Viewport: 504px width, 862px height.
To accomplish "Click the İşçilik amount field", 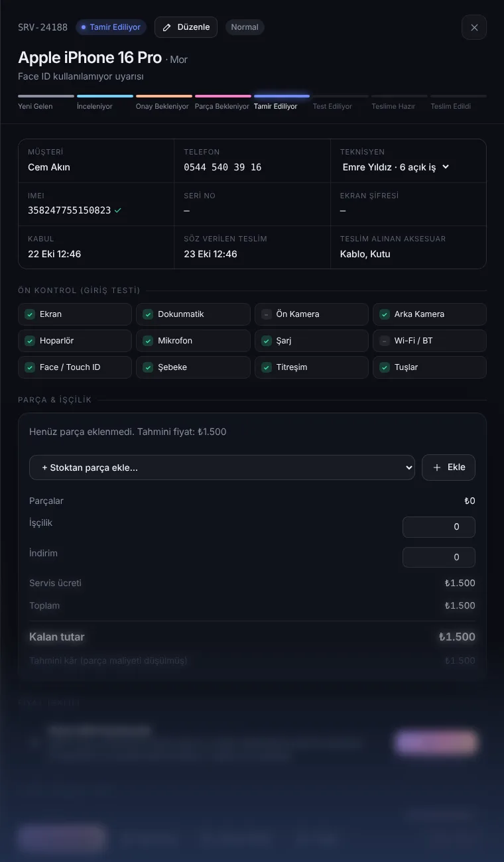I will pos(439,527).
